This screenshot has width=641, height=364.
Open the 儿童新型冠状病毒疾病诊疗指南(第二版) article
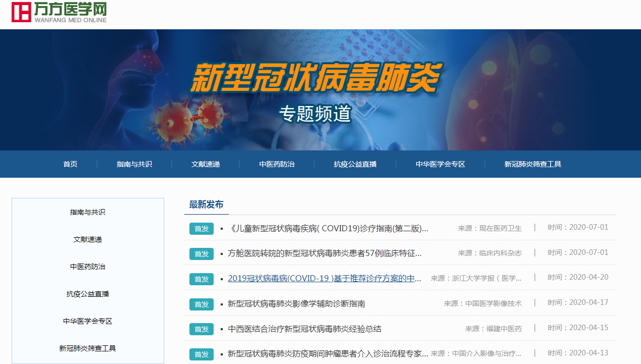pyautogui.click(x=328, y=228)
